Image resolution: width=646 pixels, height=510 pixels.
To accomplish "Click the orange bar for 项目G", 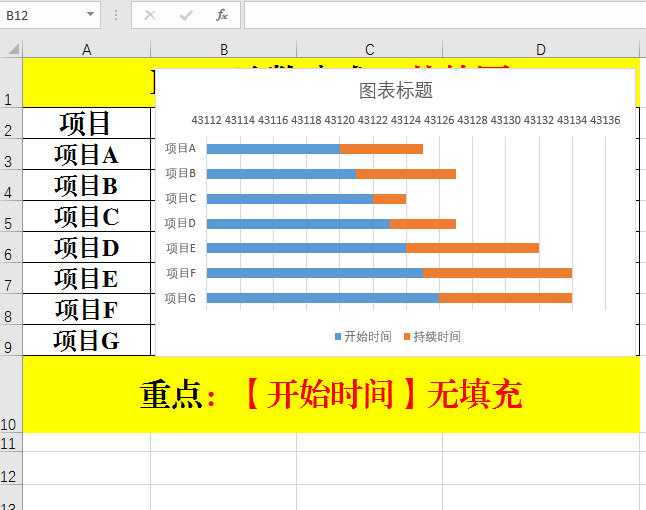I will [505, 298].
